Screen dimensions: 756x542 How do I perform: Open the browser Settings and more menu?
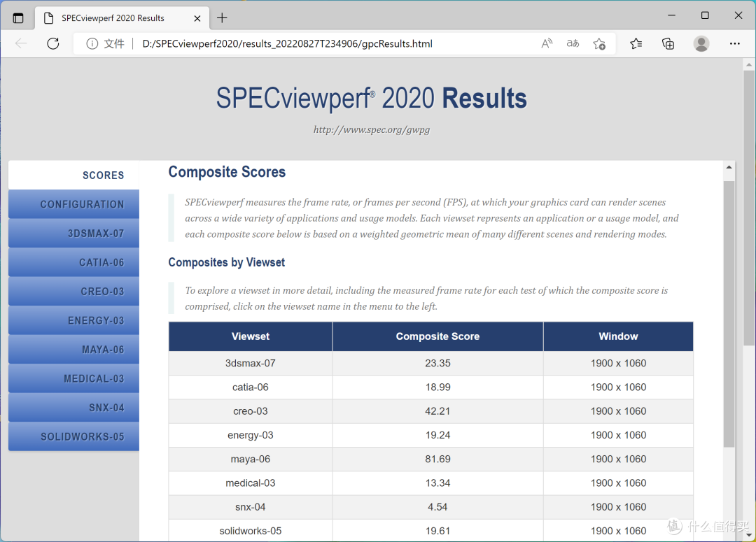coord(734,44)
